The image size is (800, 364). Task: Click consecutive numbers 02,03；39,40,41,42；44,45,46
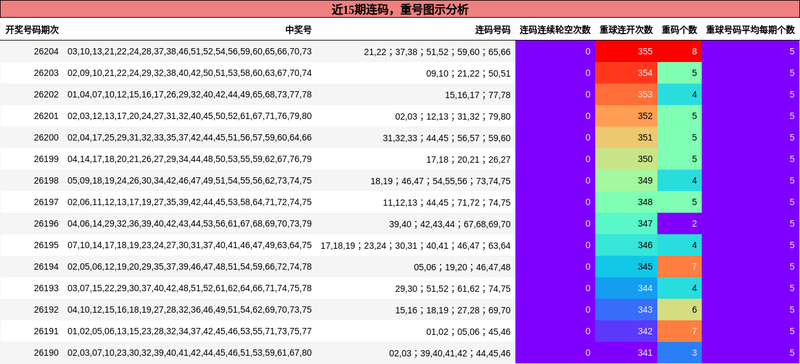coord(449,353)
